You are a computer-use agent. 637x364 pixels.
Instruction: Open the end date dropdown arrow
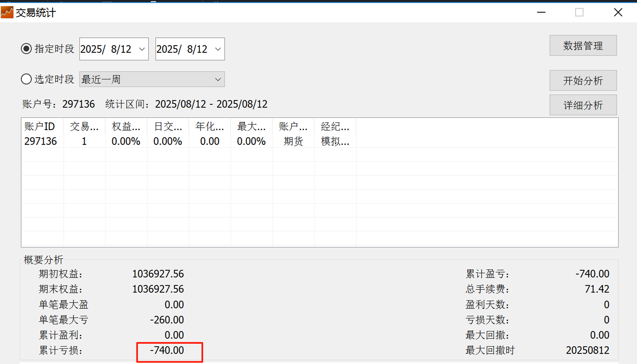(218, 49)
